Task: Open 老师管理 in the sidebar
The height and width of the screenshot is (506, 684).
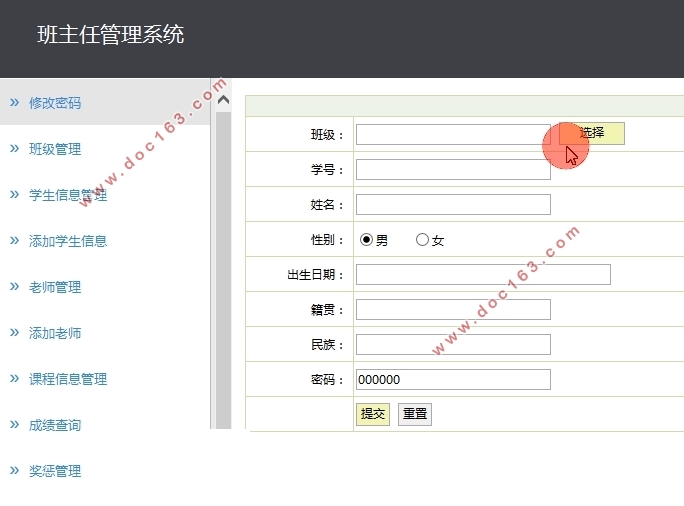Action: (55, 287)
